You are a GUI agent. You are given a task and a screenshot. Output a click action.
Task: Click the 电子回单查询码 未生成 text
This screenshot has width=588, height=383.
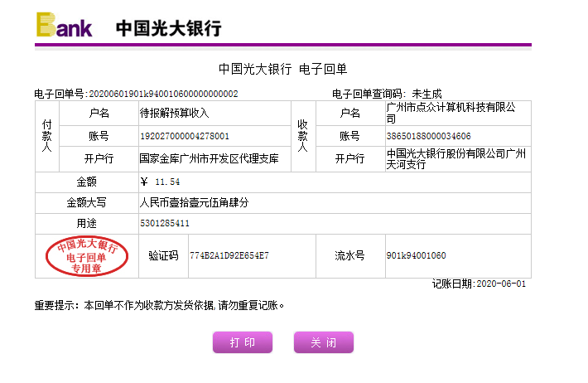(x=387, y=94)
